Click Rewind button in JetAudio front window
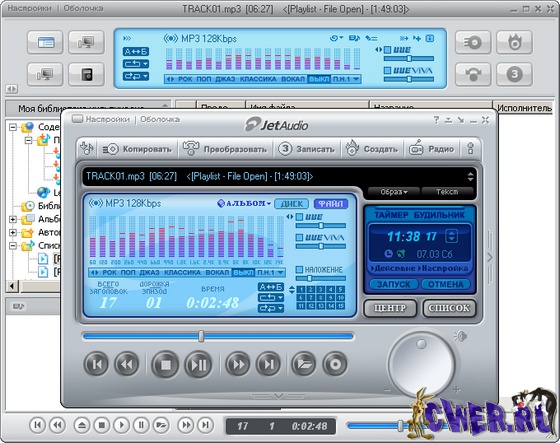 click(x=126, y=364)
